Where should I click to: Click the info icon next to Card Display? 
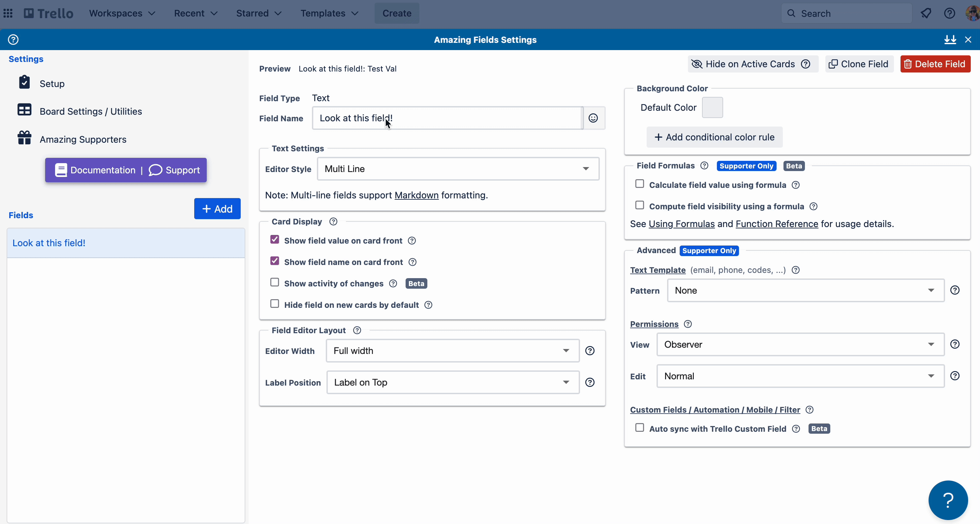pyautogui.click(x=333, y=221)
